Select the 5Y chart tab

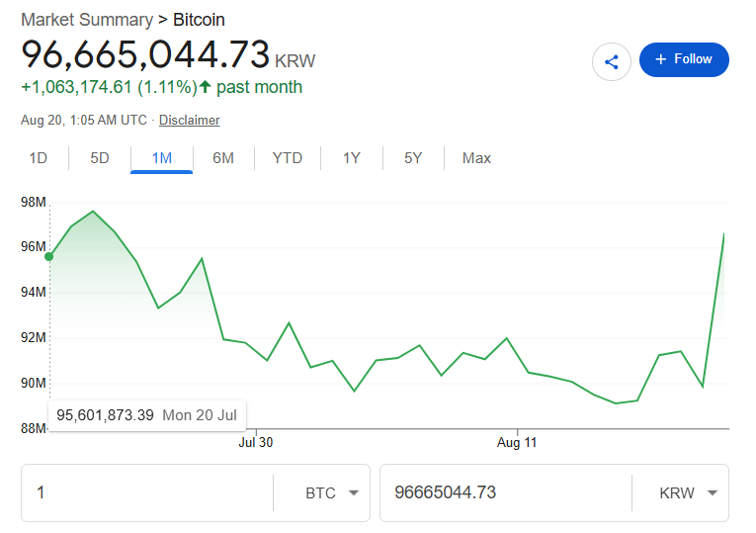[x=413, y=158]
